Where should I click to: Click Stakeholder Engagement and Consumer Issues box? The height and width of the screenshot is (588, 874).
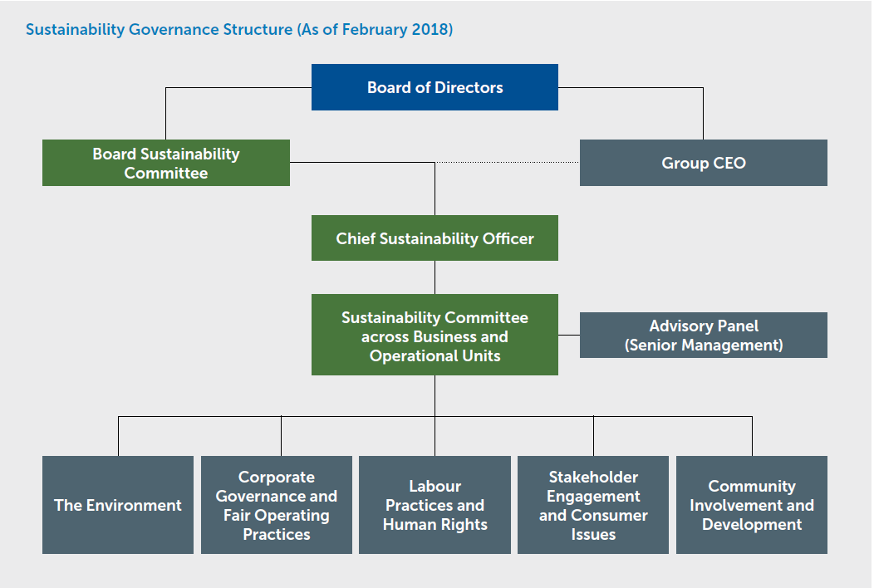click(593, 505)
